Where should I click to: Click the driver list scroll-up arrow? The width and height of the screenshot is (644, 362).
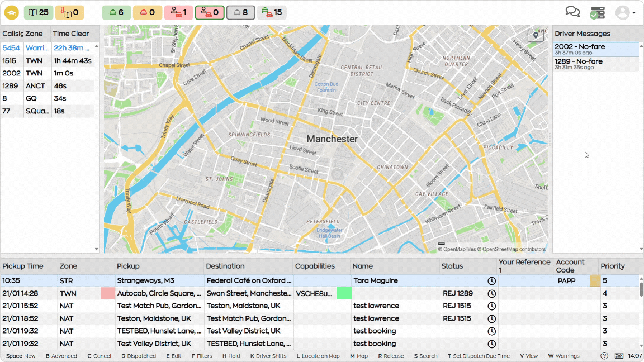pos(97,46)
